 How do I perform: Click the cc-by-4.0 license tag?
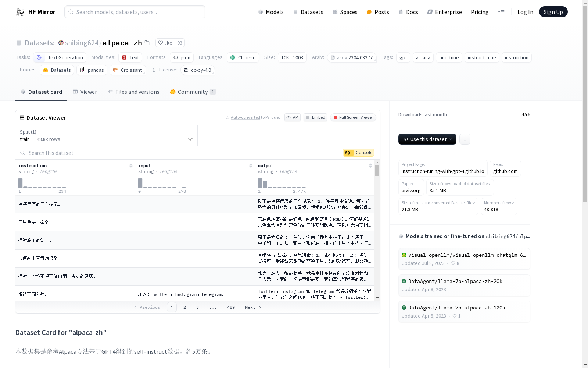click(198, 70)
